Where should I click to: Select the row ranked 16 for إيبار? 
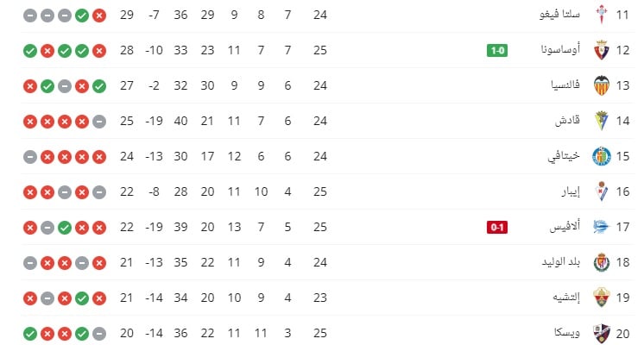click(x=328, y=191)
